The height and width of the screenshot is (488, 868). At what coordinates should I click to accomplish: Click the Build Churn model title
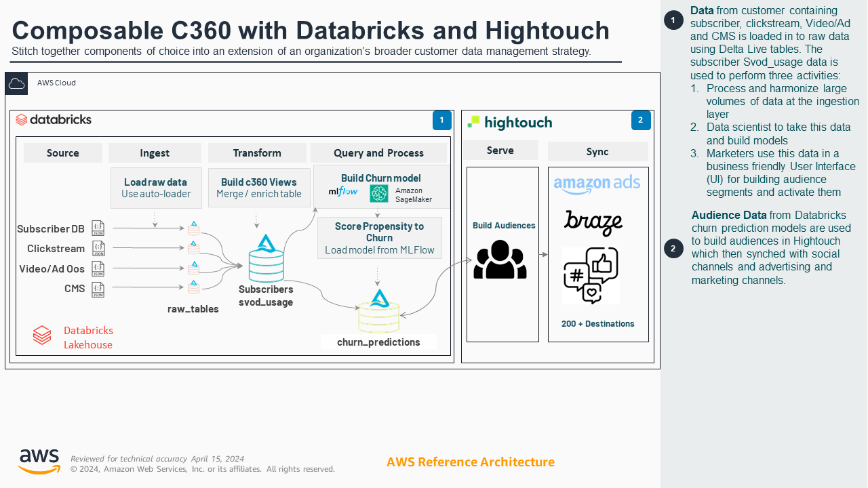(x=381, y=178)
